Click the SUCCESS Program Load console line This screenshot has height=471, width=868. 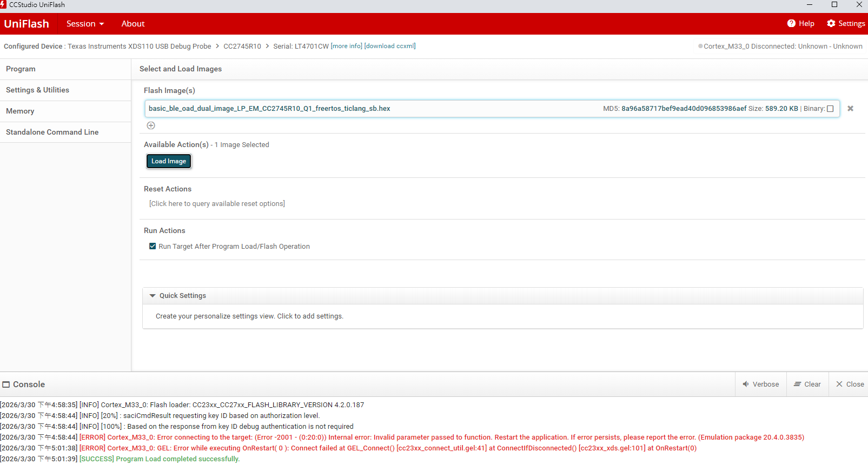[x=120, y=459]
